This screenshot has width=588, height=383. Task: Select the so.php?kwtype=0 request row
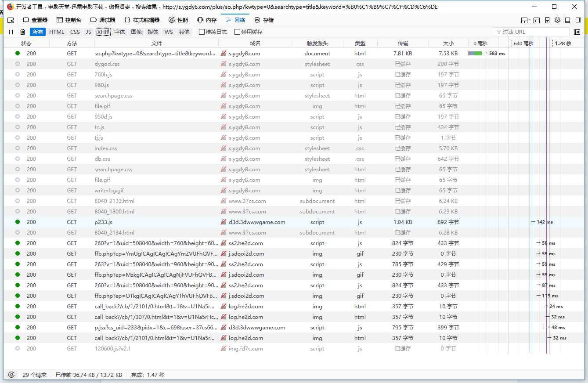click(294, 54)
